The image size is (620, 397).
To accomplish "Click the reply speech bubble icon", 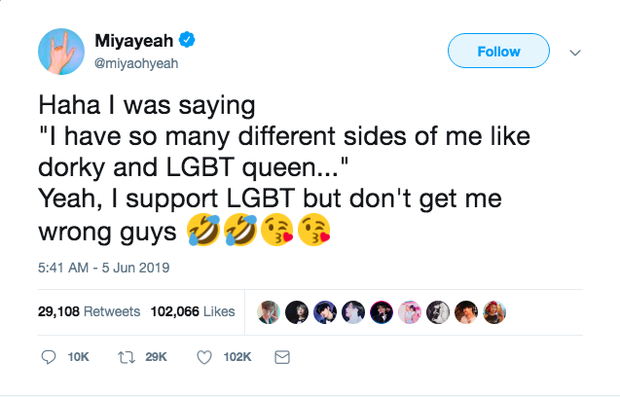I will pyautogui.click(x=48, y=357).
